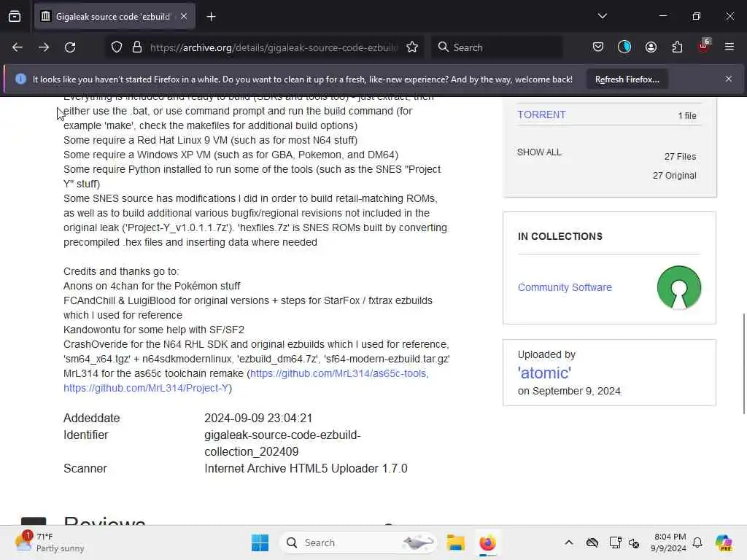Open the TORRENT download link
The width and height of the screenshot is (747, 560).
[x=541, y=114]
